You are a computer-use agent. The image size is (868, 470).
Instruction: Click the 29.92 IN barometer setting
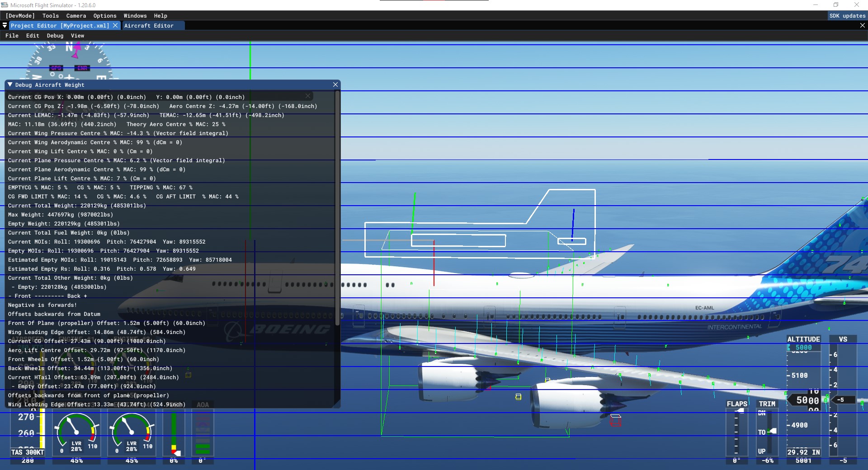(804, 452)
